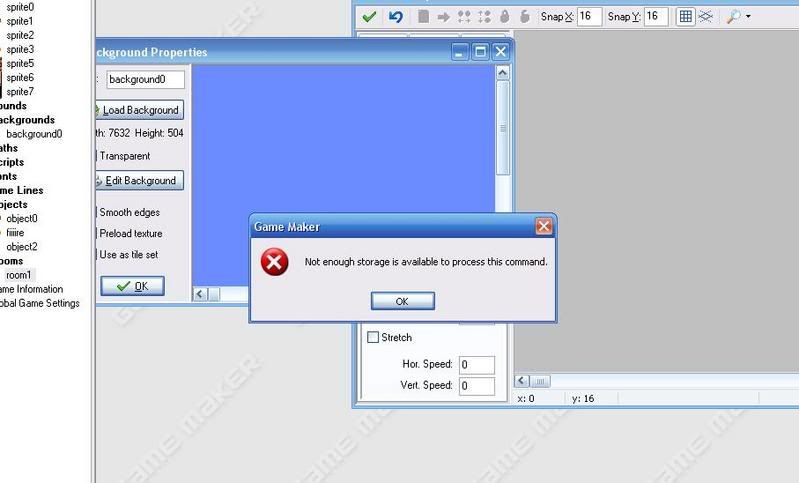This screenshot has width=799, height=483.
Task: Click the Time Lines folder in the resource tree
Action: click(22, 191)
